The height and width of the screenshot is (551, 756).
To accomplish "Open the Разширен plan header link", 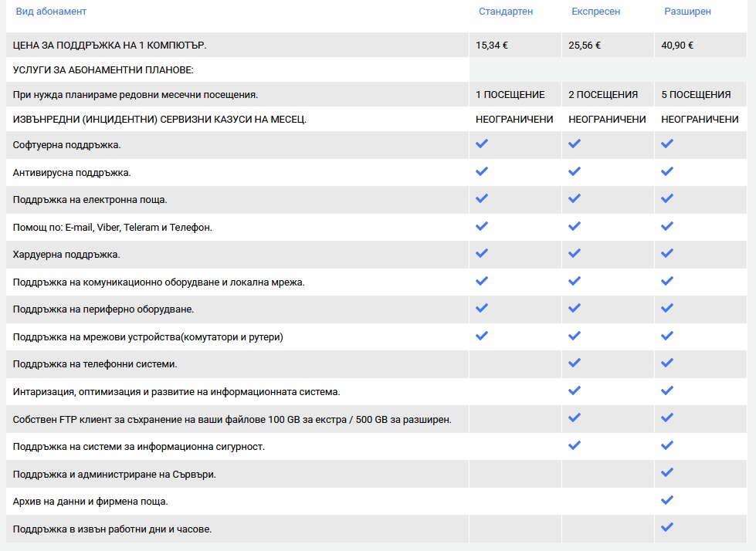I will pos(687,12).
